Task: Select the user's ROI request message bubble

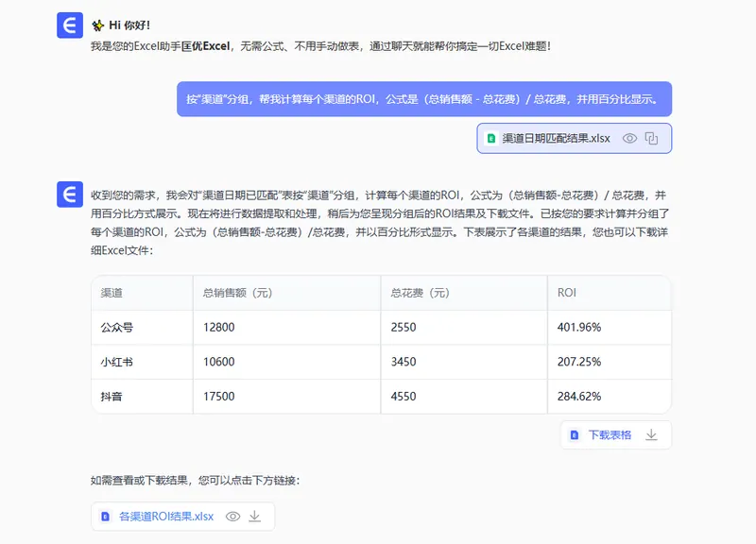Action: pos(423,99)
